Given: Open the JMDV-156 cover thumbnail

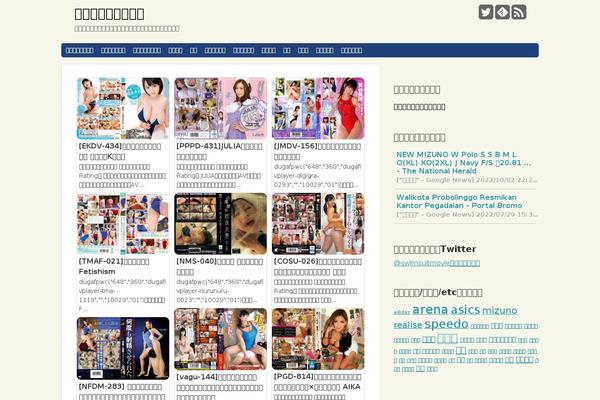Looking at the screenshot, I should pos(318,108).
